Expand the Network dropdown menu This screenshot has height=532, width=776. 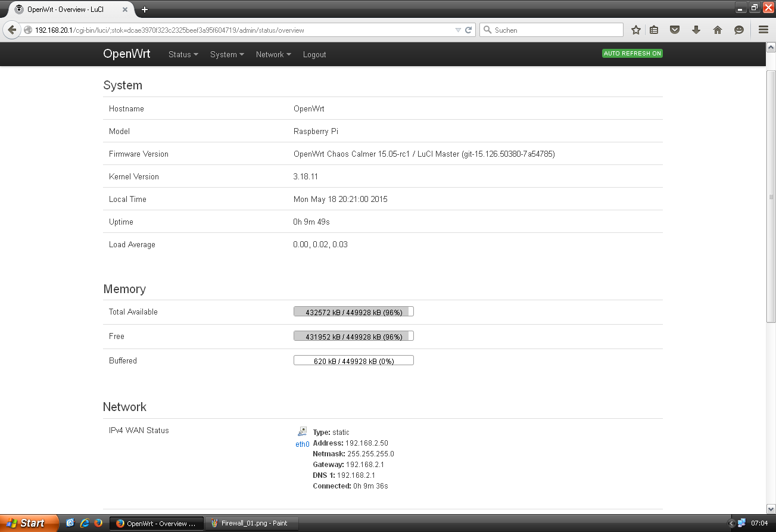click(x=273, y=54)
